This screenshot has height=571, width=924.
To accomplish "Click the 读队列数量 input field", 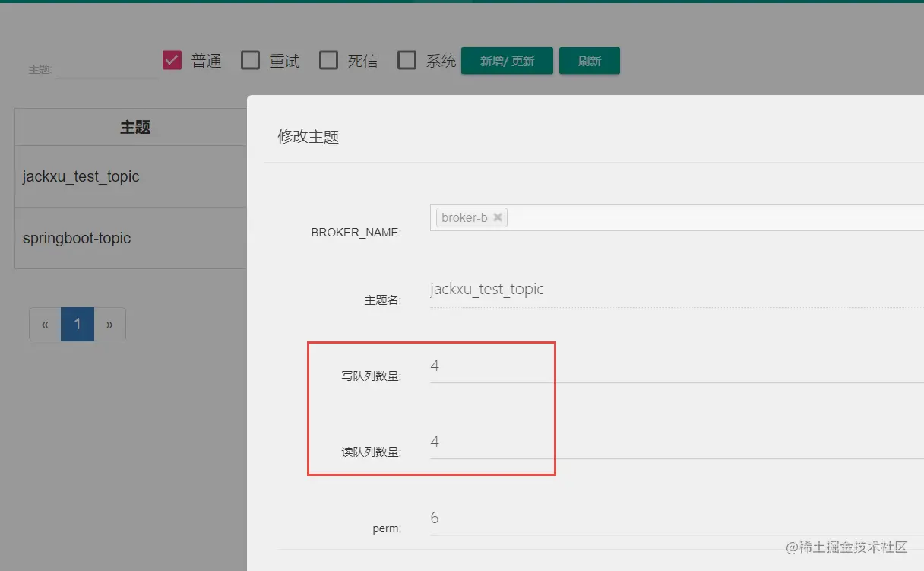I will [x=677, y=442].
